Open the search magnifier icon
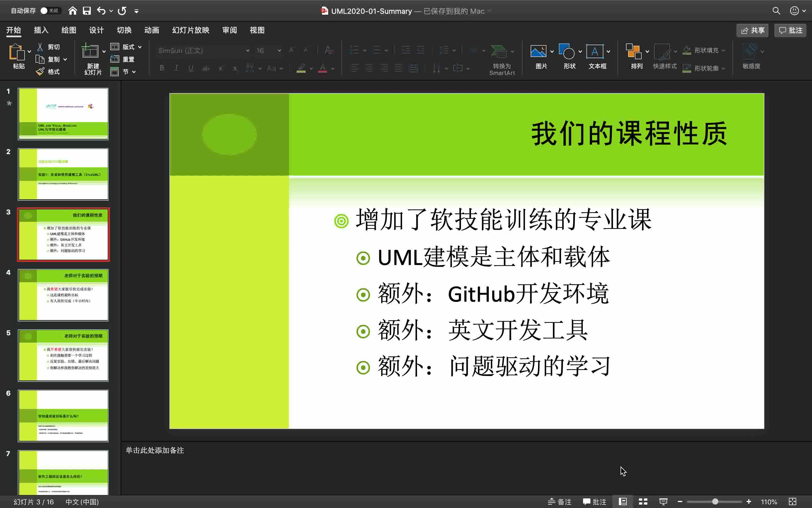Screen dimensions: 812x508 [x=776, y=11]
